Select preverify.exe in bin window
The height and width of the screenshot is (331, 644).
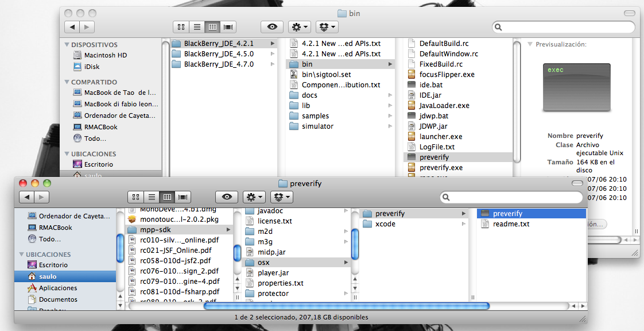tap(459, 167)
